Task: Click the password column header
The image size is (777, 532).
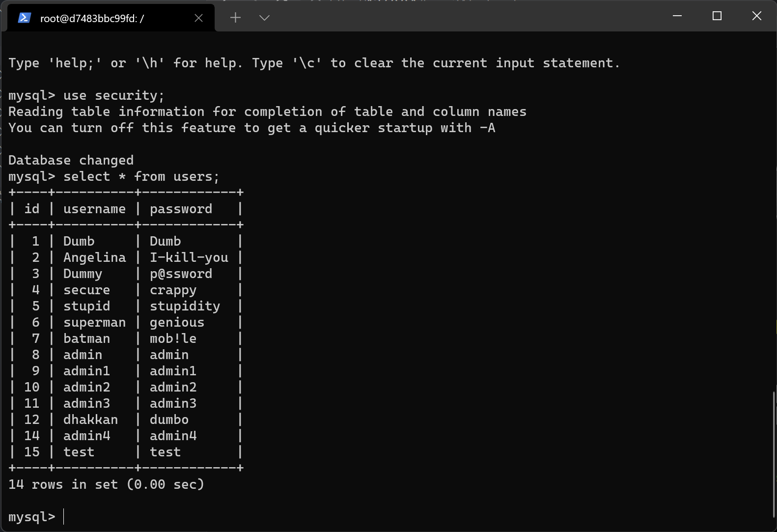Action: (181, 209)
